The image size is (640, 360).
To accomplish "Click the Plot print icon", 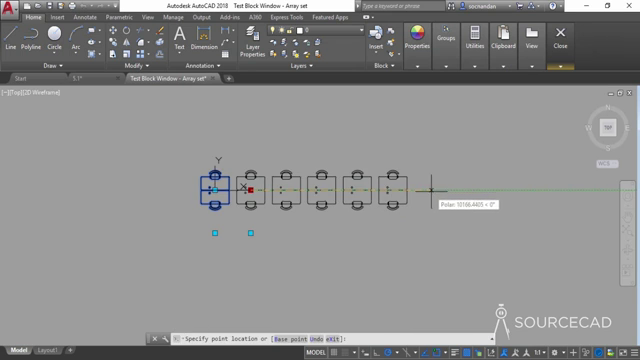I will pyautogui.click(x=72, y=6).
